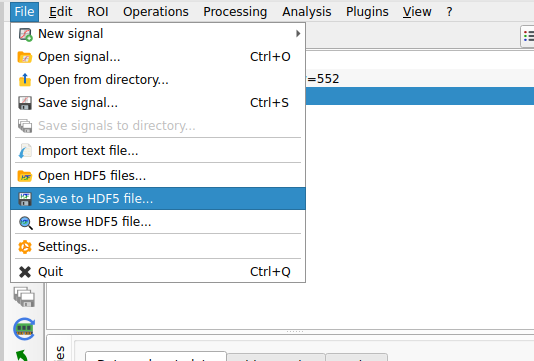
Task: Open the File menu
Action: click(25, 12)
